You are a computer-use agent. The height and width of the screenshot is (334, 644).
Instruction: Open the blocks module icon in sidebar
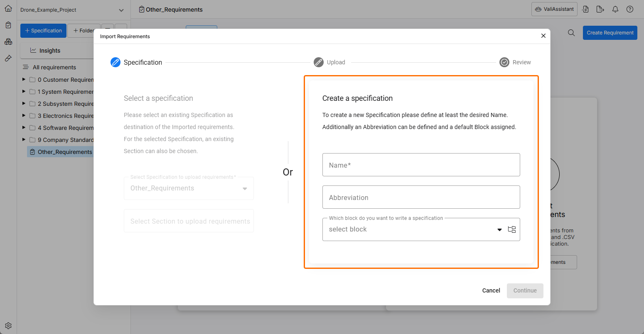coord(8,41)
